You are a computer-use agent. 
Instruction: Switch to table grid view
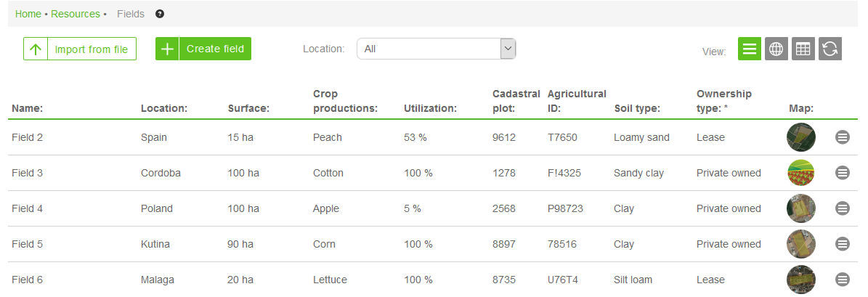coord(803,49)
